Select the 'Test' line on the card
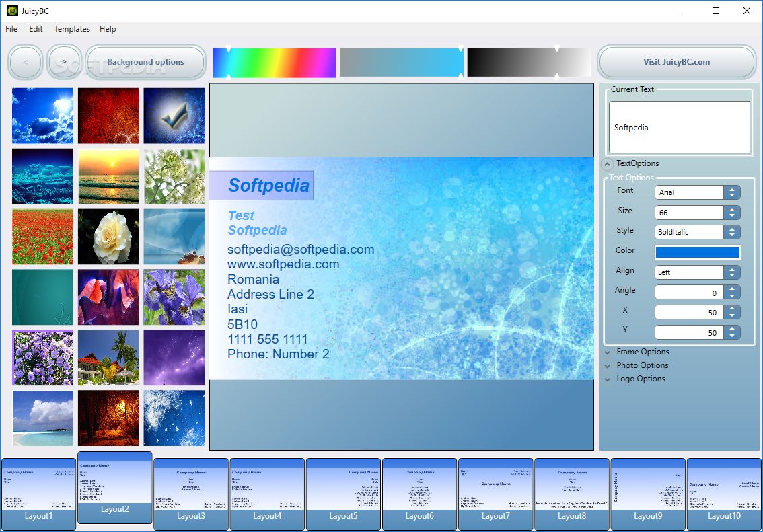 [x=242, y=215]
